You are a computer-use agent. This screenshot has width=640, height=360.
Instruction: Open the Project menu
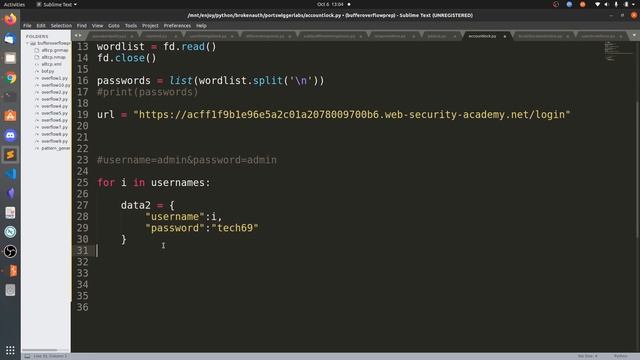[150, 25]
